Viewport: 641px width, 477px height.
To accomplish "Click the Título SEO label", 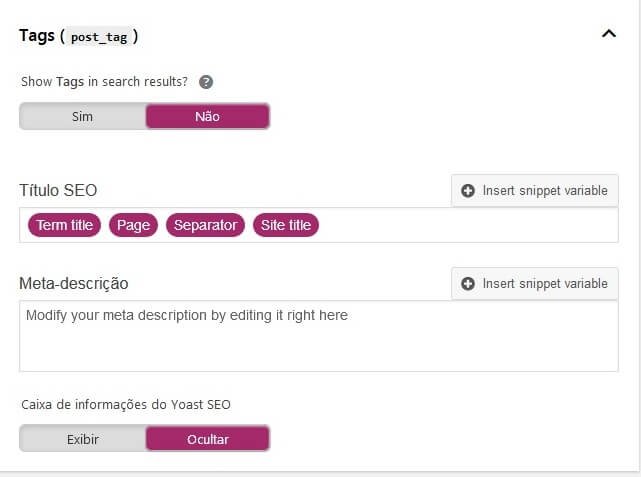I will (58, 190).
